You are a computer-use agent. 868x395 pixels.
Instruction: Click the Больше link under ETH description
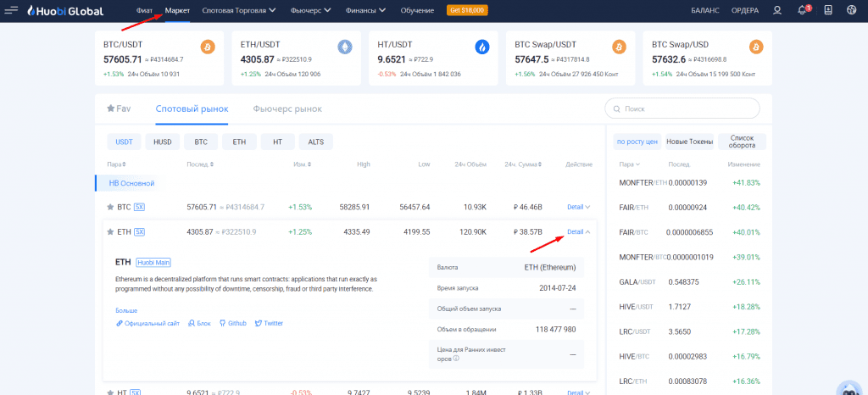click(126, 310)
